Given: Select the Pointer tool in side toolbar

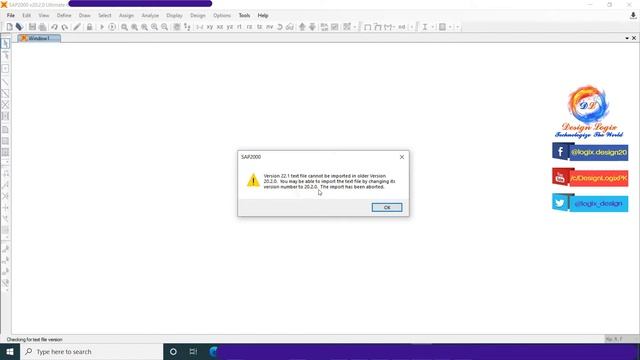Looking at the screenshot, I should [5, 43].
